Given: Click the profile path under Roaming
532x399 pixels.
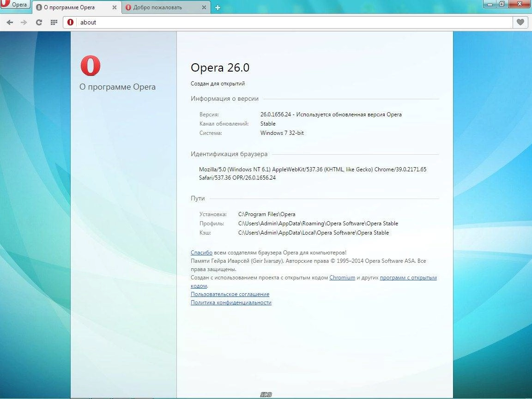Looking at the screenshot, I should point(318,224).
